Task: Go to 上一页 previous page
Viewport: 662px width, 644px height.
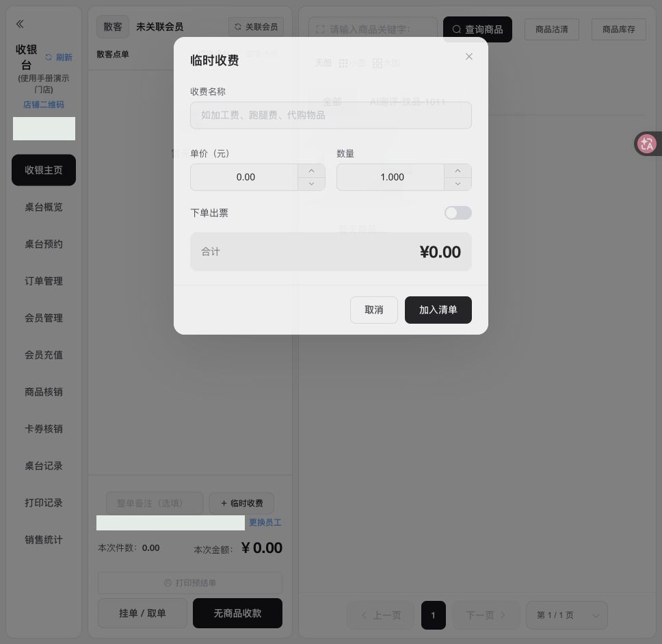Action: pyautogui.click(x=380, y=615)
